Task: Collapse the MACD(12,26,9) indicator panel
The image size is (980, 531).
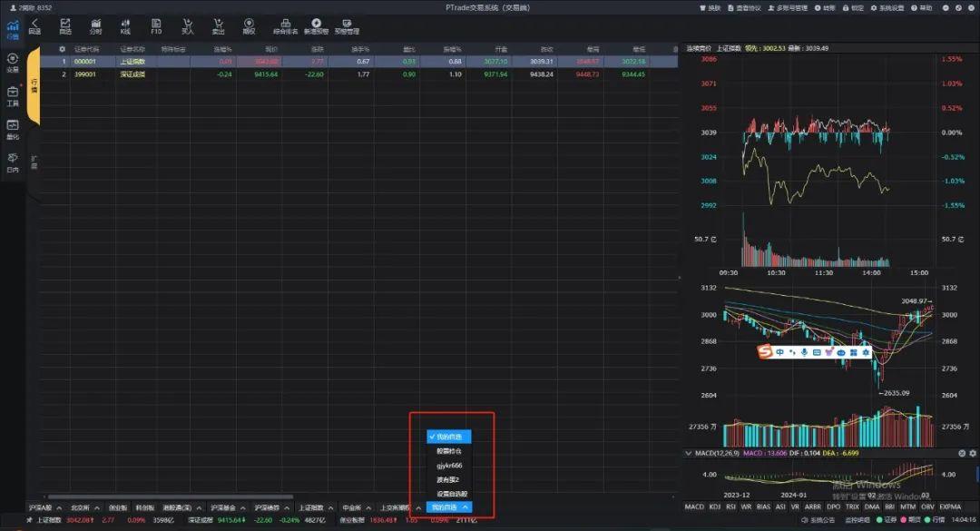Action: pos(687,452)
